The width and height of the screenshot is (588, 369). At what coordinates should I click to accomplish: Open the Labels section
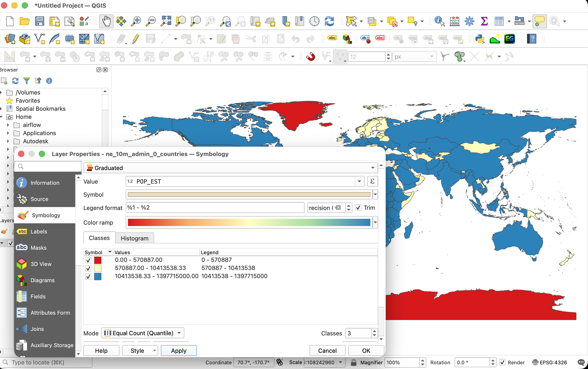point(45,232)
